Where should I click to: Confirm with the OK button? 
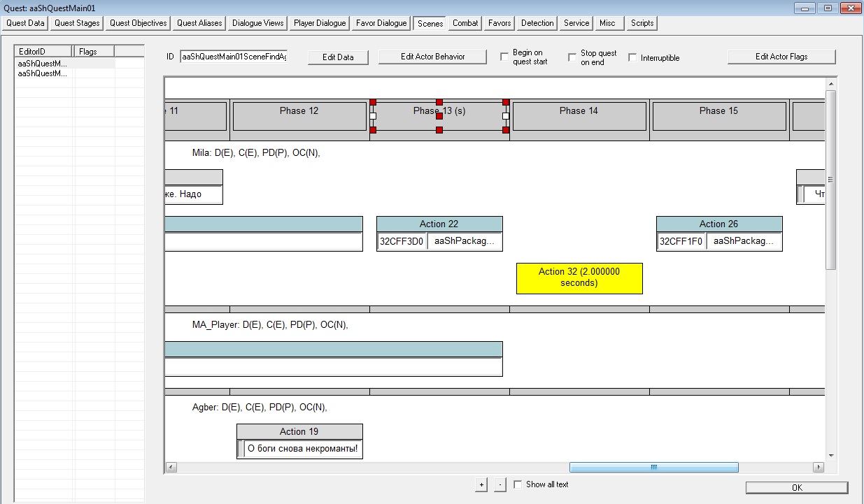(797, 488)
